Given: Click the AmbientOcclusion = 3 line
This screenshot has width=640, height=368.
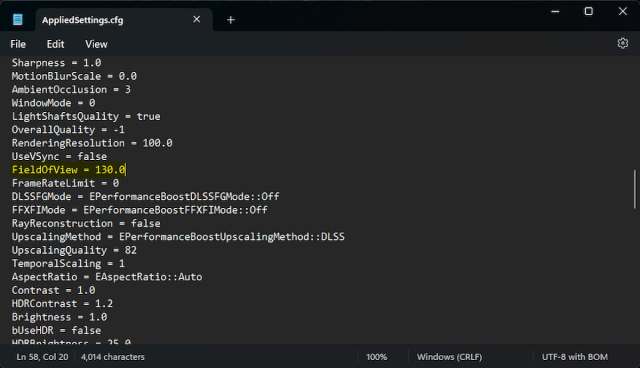Looking at the screenshot, I should 71,90.
